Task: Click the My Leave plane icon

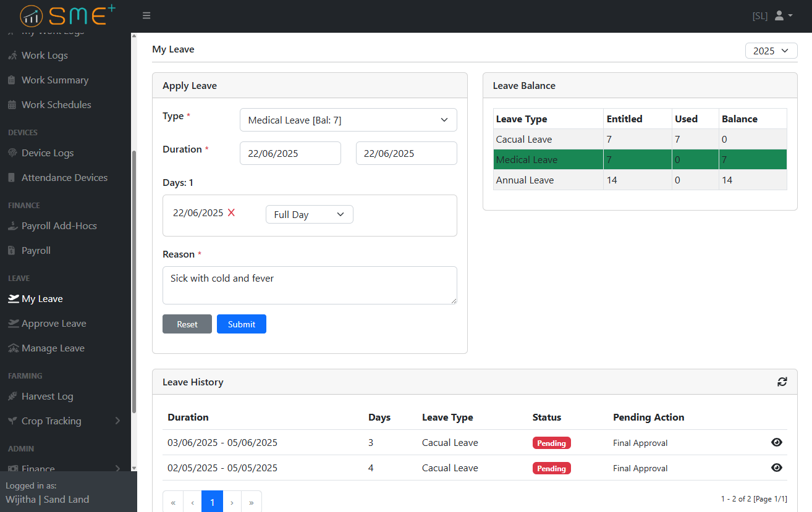Action: (13, 298)
